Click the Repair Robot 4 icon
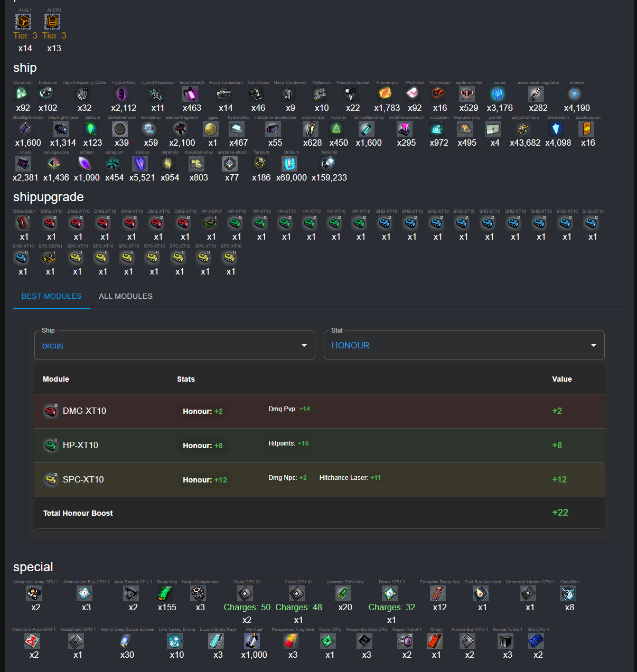Viewport: 637px width, 672px height. (x=405, y=641)
